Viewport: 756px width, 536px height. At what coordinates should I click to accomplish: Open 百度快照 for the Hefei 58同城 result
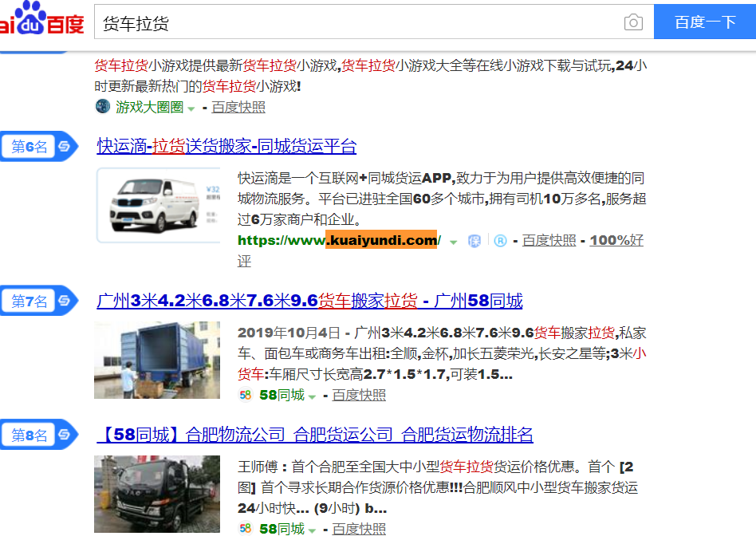(x=359, y=529)
